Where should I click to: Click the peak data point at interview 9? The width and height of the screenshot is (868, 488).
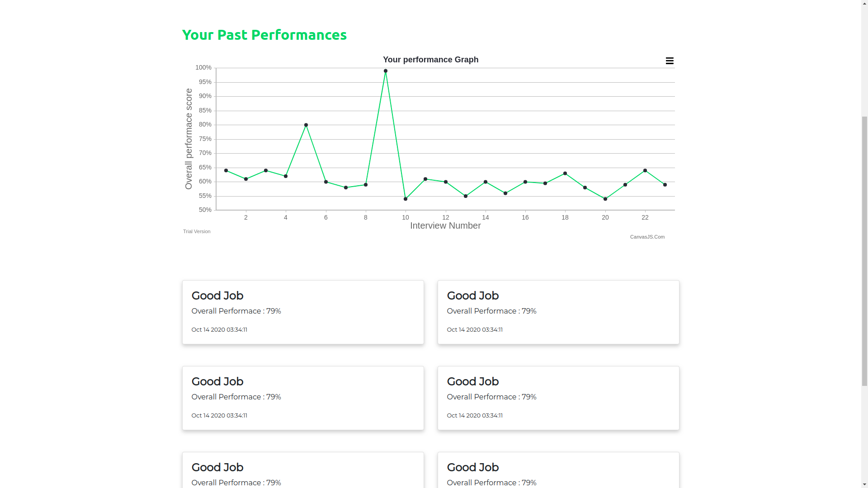point(386,71)
